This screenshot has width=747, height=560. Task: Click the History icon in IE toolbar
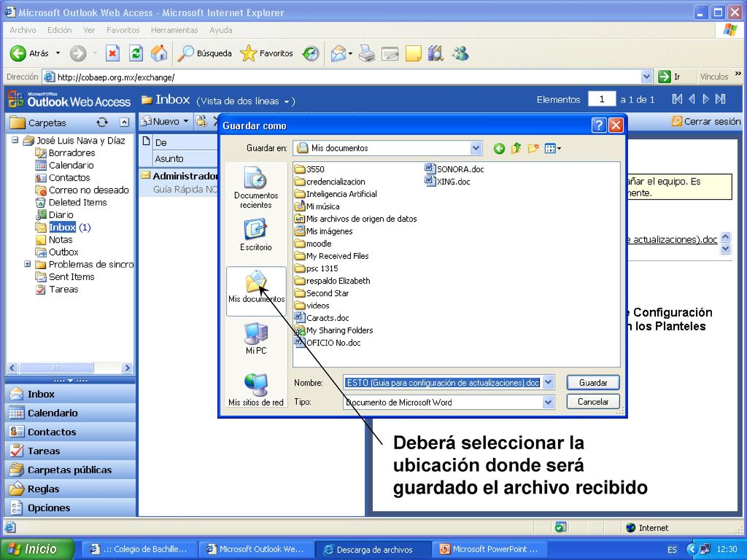[311, 53]
